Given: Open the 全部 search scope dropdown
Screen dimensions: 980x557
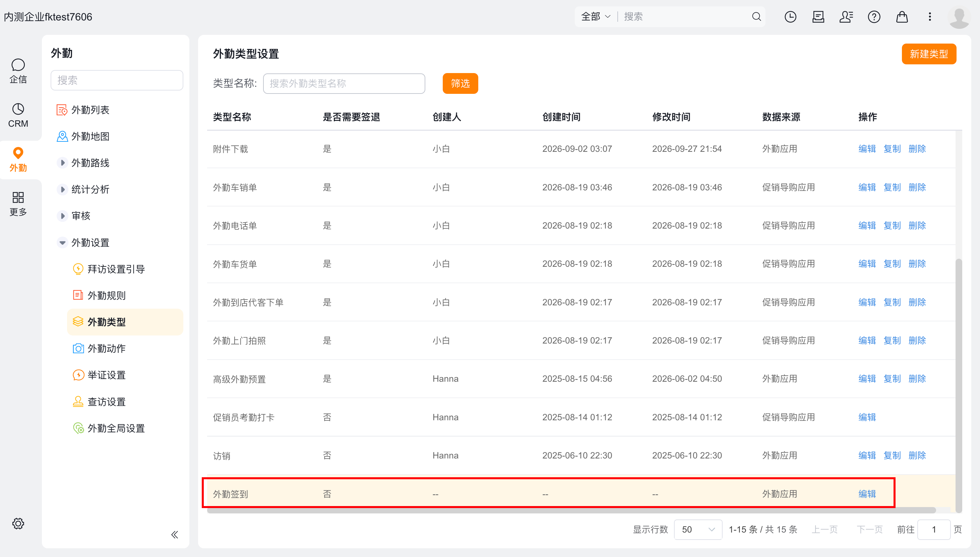Looking at the screenshot, I should 596,16.
